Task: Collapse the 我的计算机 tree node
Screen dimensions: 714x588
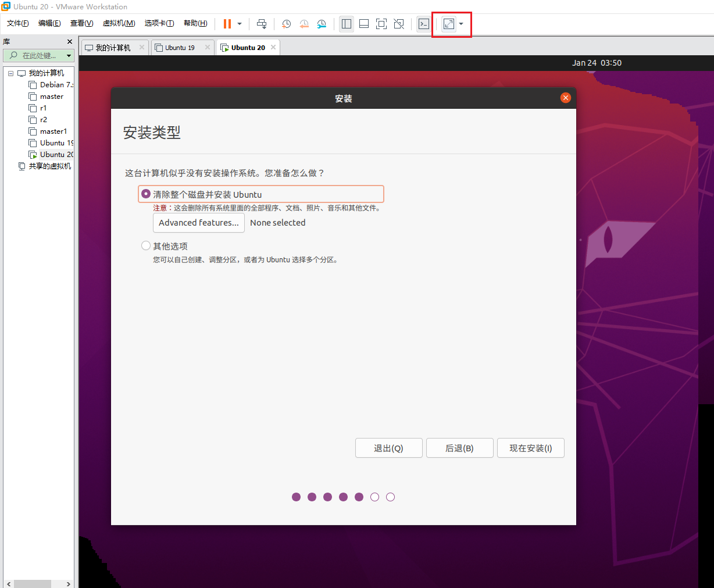Action: 10,73
